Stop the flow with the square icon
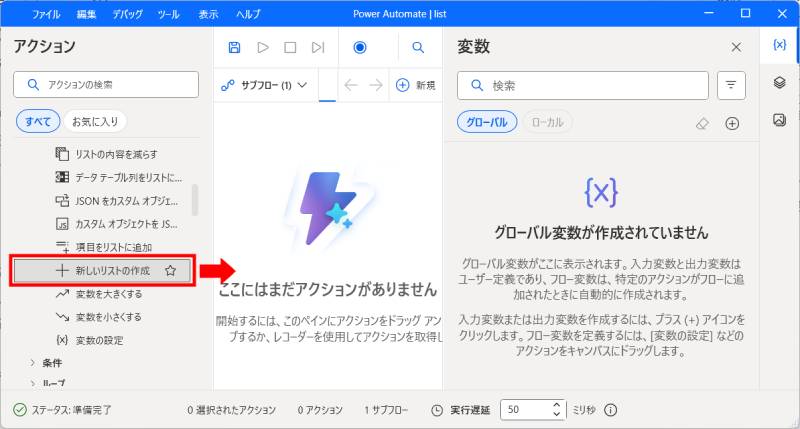This screenshot has height=429, width=800. pyautogui.click(x=290, y=47)
